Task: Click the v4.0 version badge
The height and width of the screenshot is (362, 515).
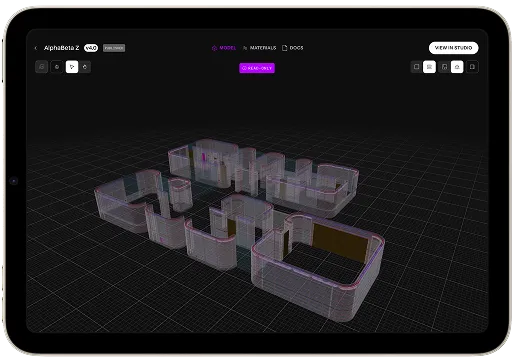Action: pyautogui.click(x=91, y=48)
